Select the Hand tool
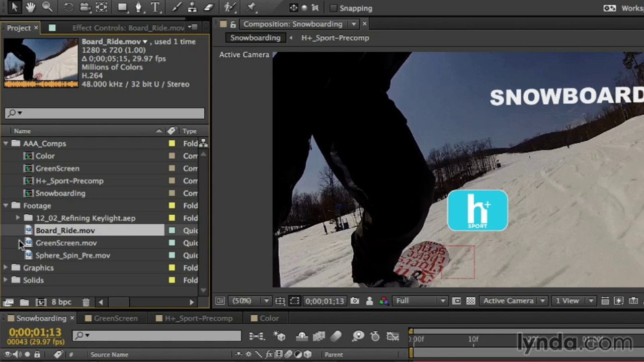Viewport: 644px width, 362px height. pos(31,7)
